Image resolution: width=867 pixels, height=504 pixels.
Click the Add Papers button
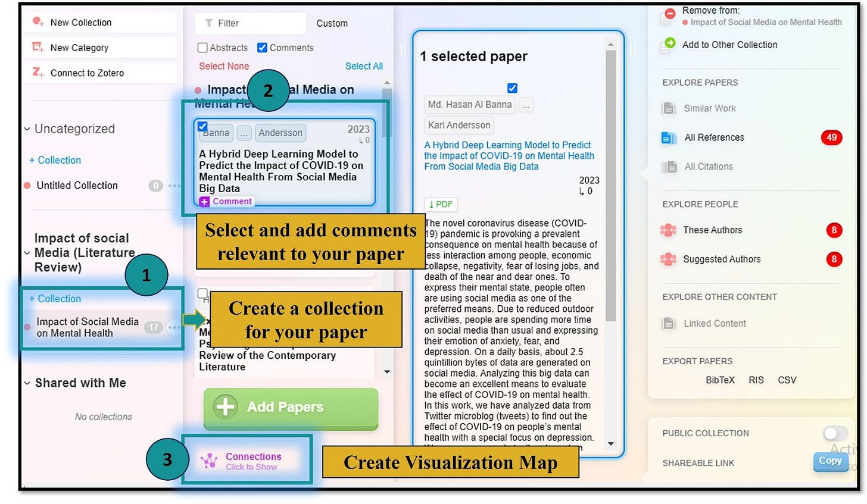[290, 408]
